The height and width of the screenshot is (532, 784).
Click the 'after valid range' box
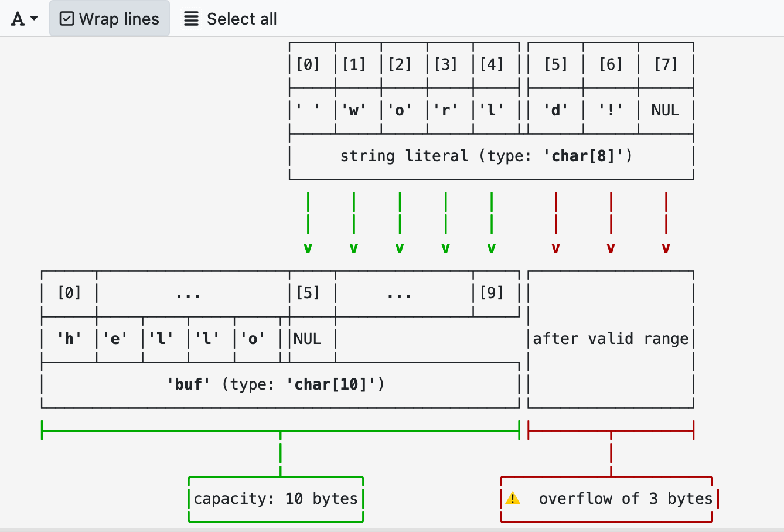611,339
